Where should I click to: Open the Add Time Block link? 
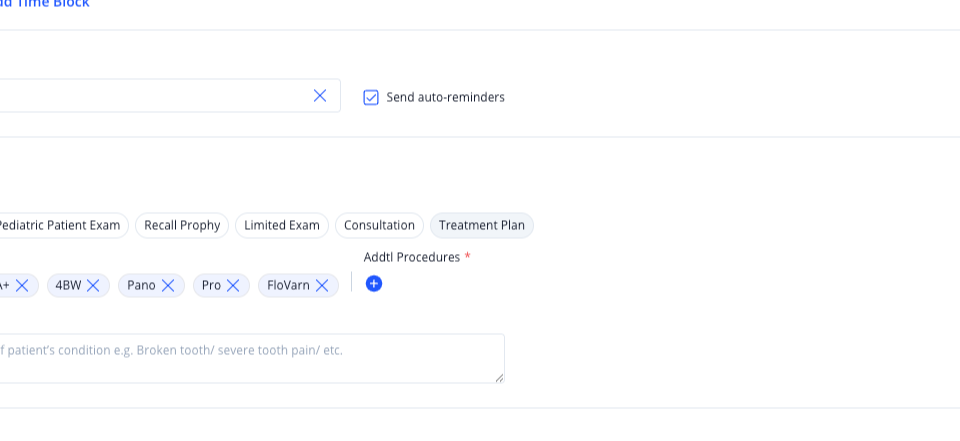(45, 3)
